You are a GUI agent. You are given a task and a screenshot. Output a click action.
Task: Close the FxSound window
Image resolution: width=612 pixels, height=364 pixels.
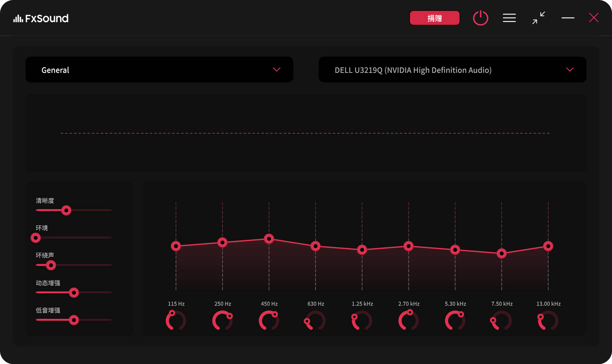[x=594, y=18]
